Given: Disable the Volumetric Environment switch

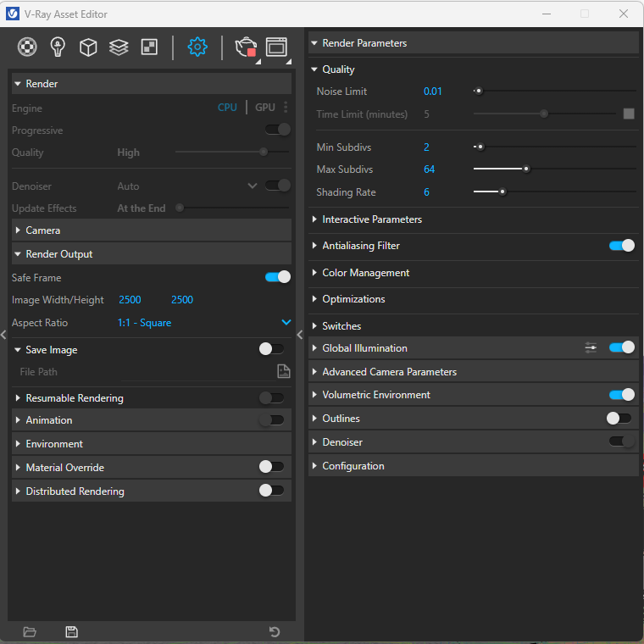Looking at the screenshot, I should [x=622, y=395].
